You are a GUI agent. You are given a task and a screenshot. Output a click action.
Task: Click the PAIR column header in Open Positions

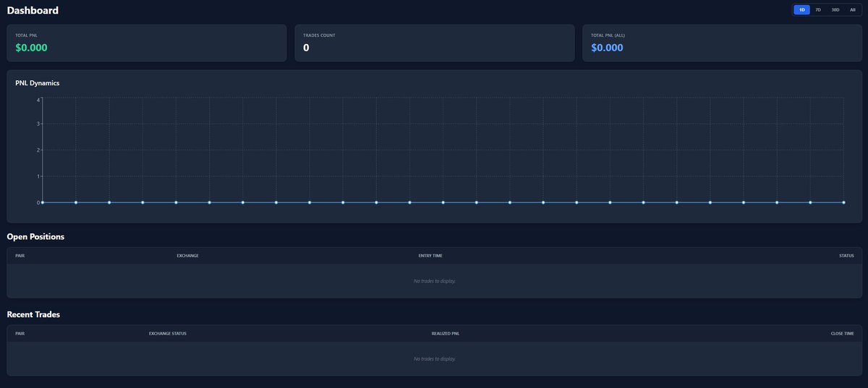point(20,256)
